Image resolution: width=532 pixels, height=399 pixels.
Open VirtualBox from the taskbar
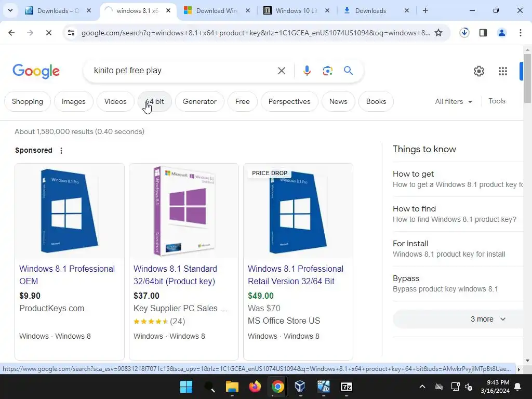click(300, 387)
